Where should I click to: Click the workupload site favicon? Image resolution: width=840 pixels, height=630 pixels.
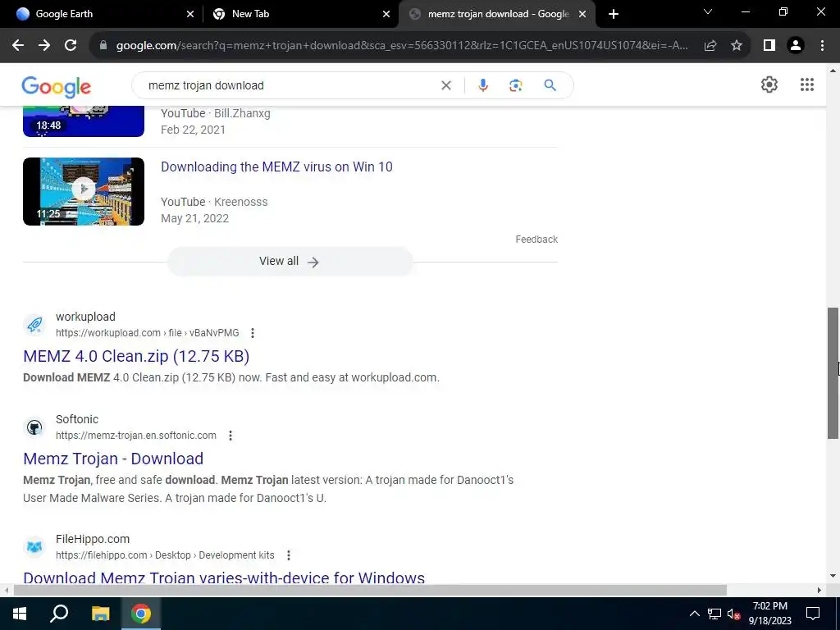coord(34,325)
